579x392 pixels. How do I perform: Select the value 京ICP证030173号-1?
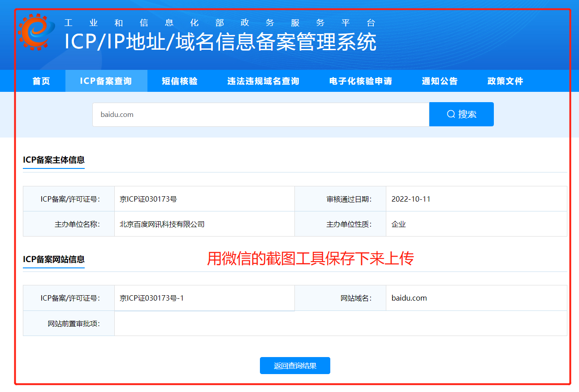coord(152,298)
